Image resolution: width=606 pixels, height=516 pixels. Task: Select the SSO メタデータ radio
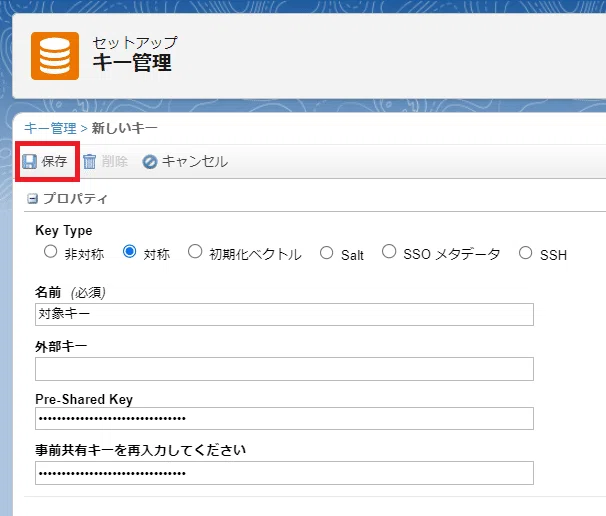tap(389, 251)
